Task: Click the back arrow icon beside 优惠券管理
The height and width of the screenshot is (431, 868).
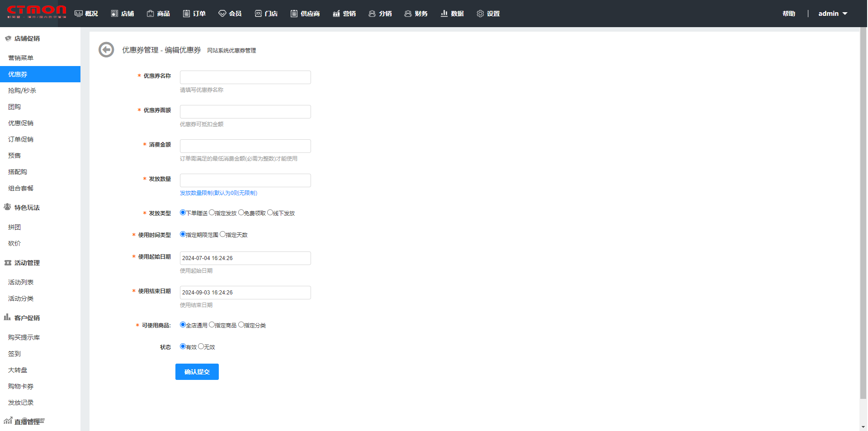Action: 106,50
